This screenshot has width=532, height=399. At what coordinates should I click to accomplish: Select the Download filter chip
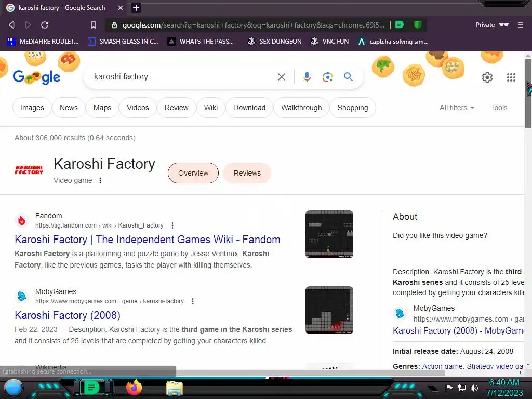(x=249, y=108)
